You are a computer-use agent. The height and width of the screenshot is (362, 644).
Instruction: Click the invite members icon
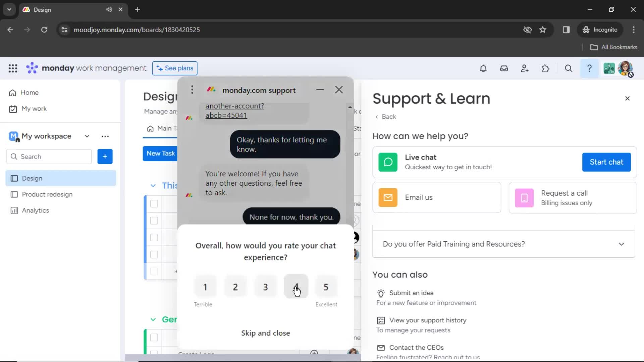point(525,68)
